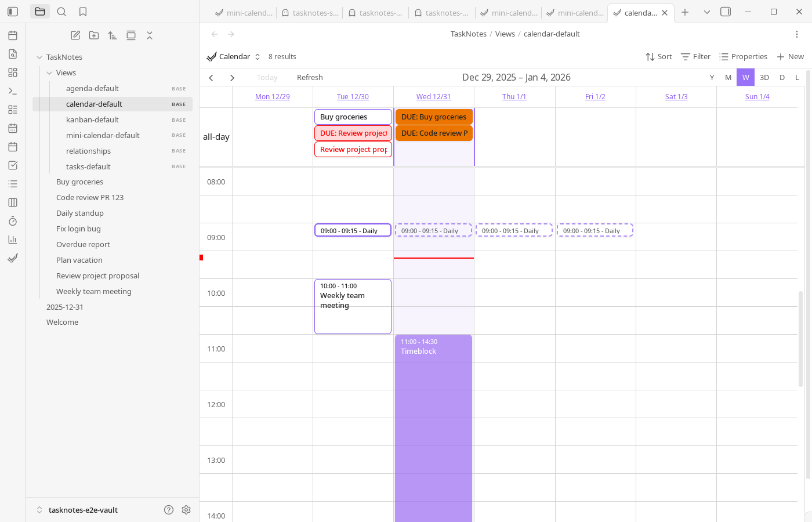Click the help icon beside vault name
The height and width of the screenshot is (522, 812).
[x=169, y=510]
